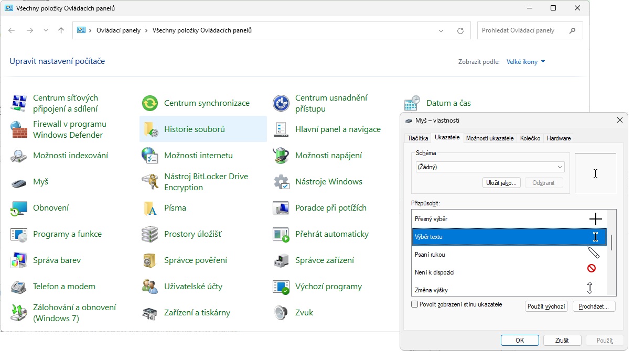Image resolution: width=644 pixels, height=362 pixels.
Task: Switch to the Hardware tab
Action: (x=559, y=138)
